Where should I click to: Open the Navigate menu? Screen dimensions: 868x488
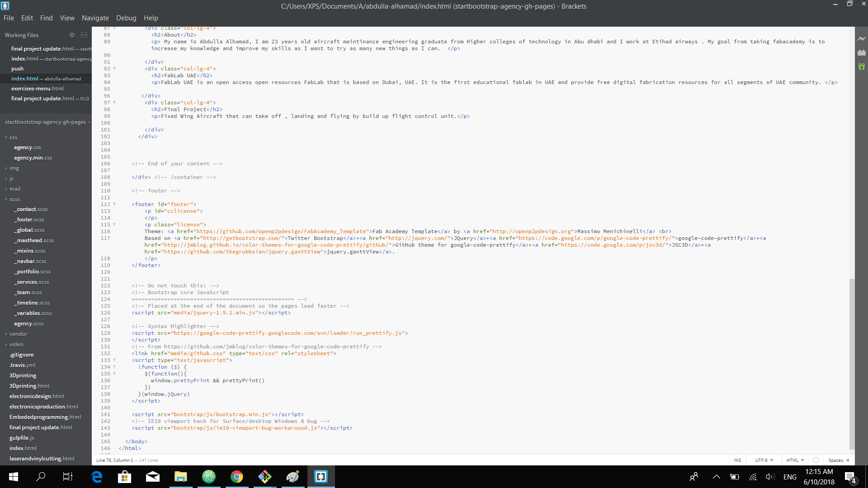[95, 18]
